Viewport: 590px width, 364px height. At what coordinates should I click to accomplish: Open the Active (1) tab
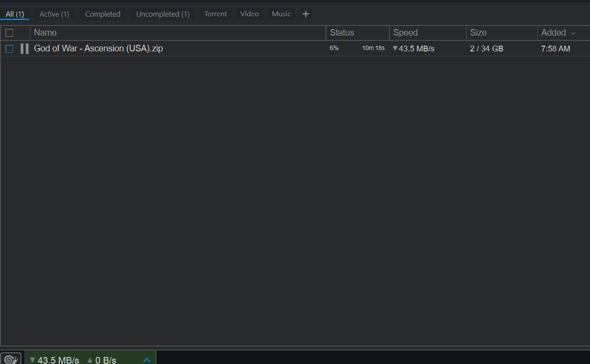[54, 14]
